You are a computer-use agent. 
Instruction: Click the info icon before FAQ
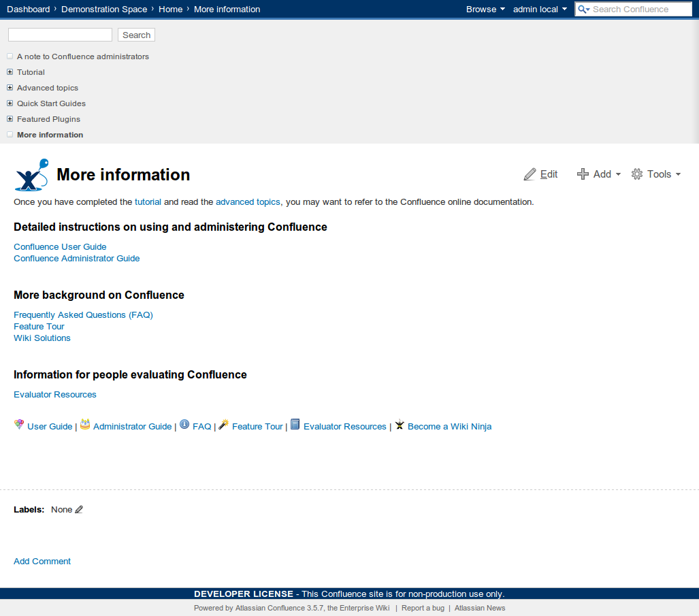coord(184,424)
